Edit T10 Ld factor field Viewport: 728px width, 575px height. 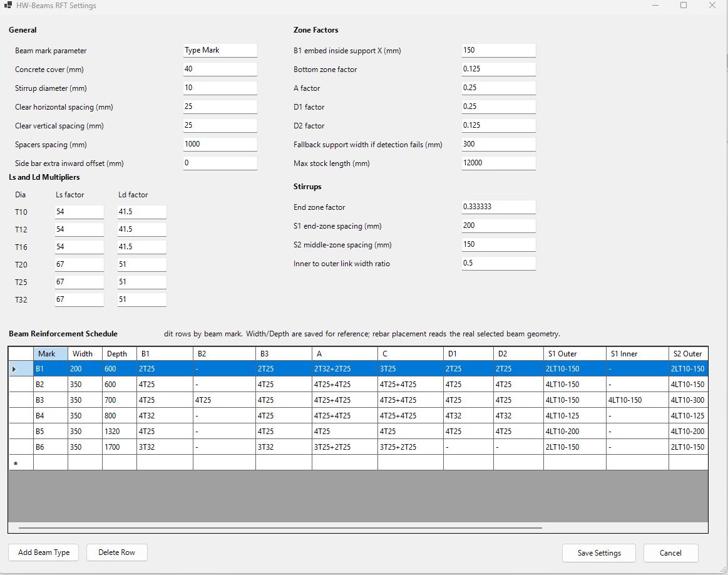[x=141, y=212]
